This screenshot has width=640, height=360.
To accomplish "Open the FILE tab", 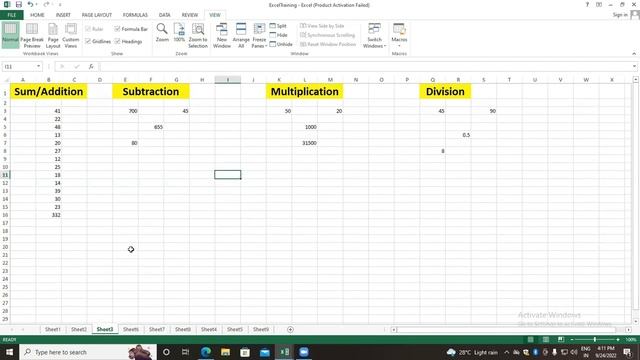I will (12, 15).
